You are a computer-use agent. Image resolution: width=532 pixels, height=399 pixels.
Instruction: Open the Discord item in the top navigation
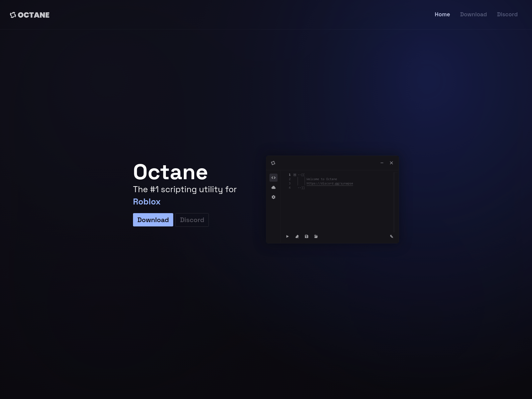[x=507, y=14]
